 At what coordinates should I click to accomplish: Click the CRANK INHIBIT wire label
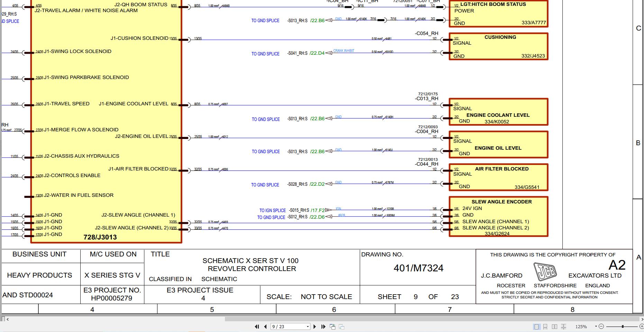[344, 51]
